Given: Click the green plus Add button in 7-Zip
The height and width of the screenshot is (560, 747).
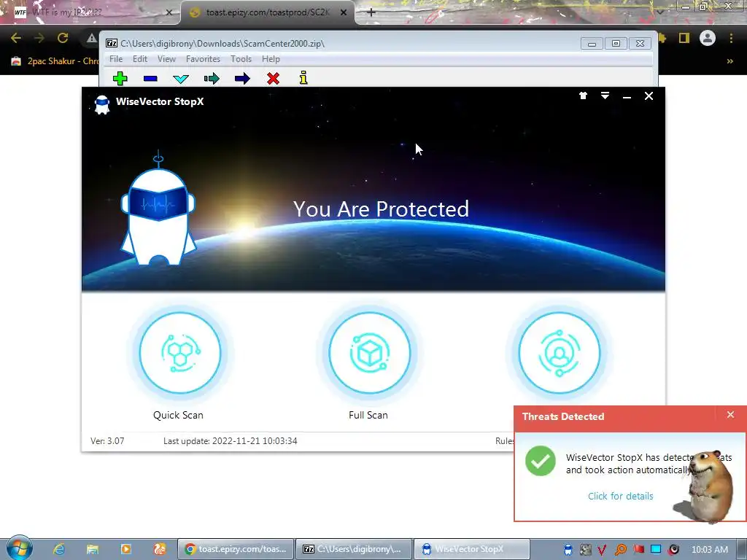Looking at the screenshot, I should pyautogui.click(x=120, y=79).
